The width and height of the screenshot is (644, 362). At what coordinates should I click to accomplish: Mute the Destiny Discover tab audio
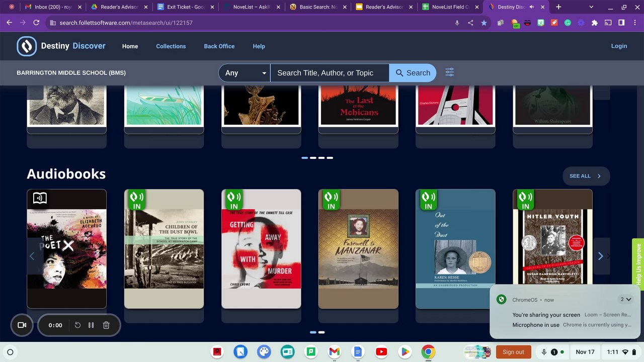tap(532, 7)
